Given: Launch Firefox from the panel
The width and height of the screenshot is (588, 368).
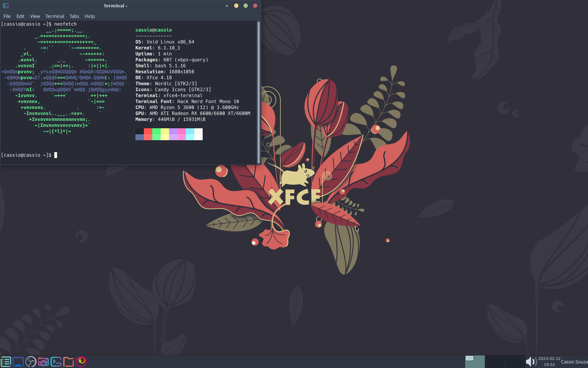Looking at the screenshot, I should point(81,361).
